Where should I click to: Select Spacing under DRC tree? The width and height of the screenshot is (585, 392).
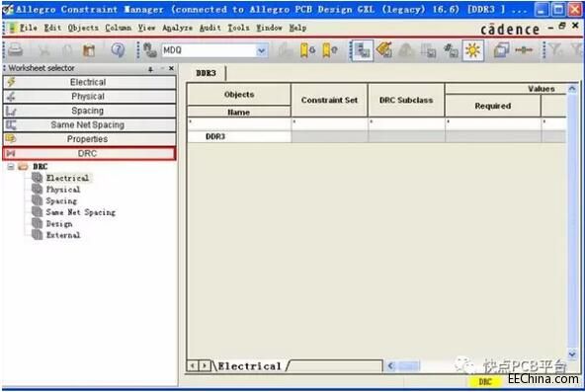[61, 200]
